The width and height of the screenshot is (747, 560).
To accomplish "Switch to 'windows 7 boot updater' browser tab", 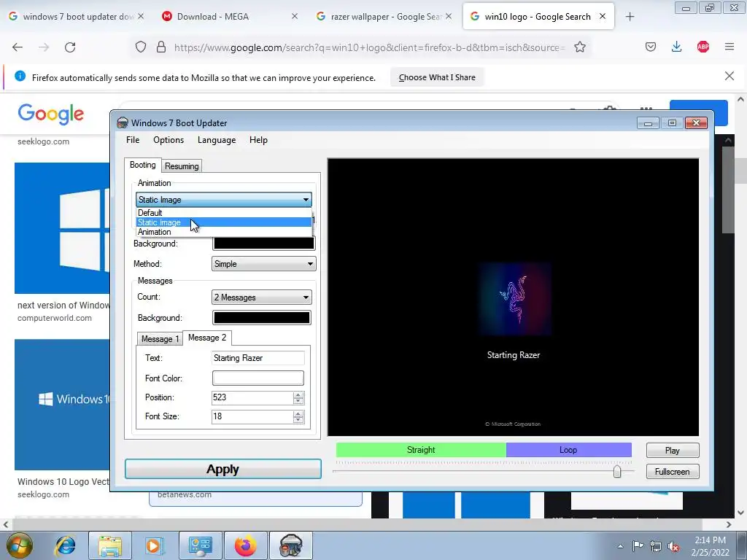I will [x=76, y=17].
